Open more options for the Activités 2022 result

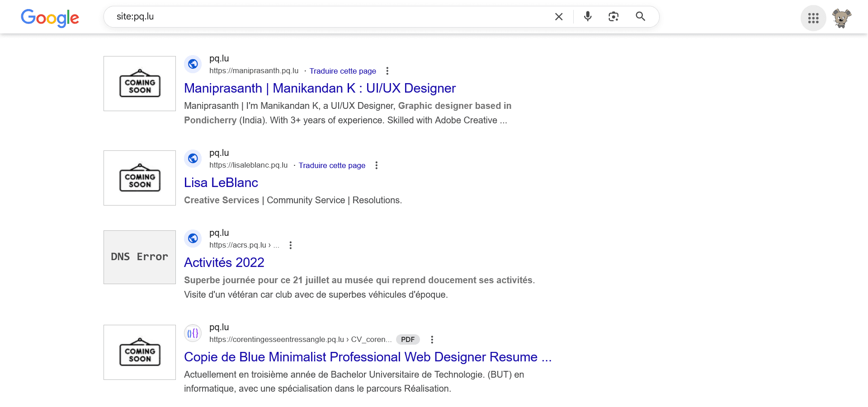click(290, 245)
